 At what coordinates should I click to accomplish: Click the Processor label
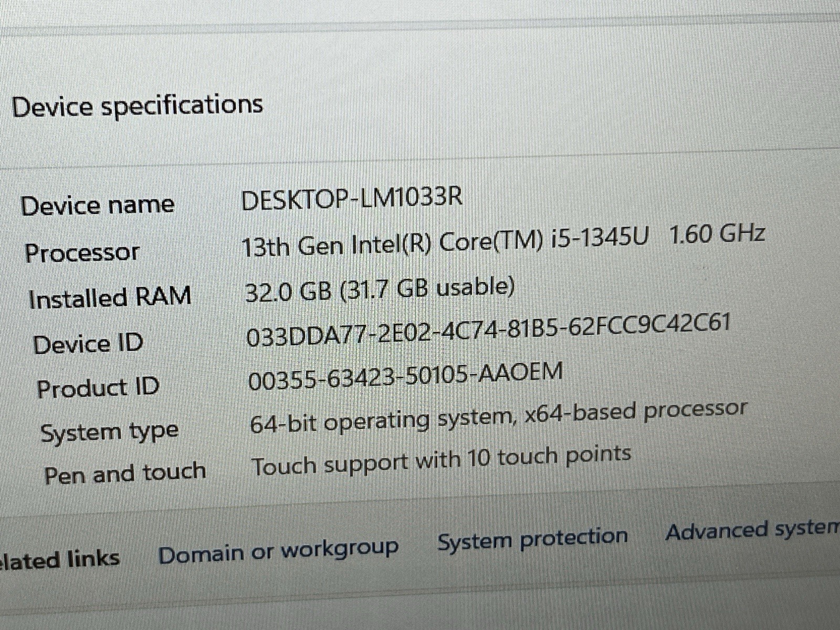tap(82, 253)
